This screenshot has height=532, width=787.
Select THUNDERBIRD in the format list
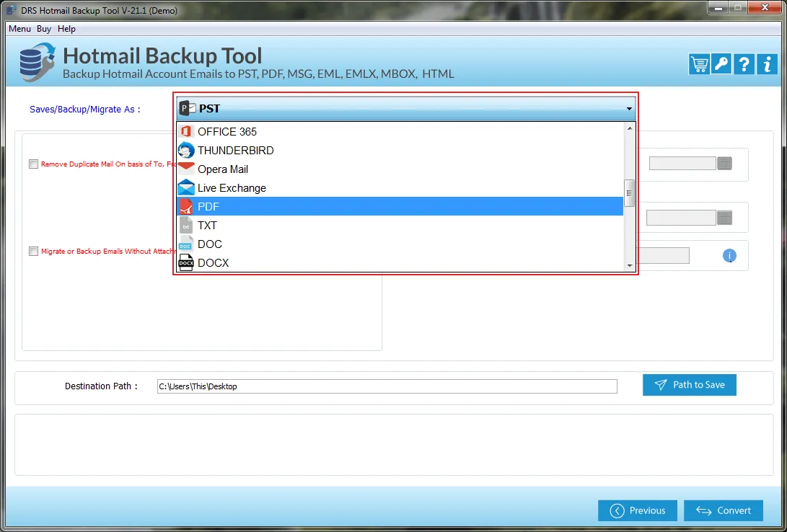coord(400,151)
